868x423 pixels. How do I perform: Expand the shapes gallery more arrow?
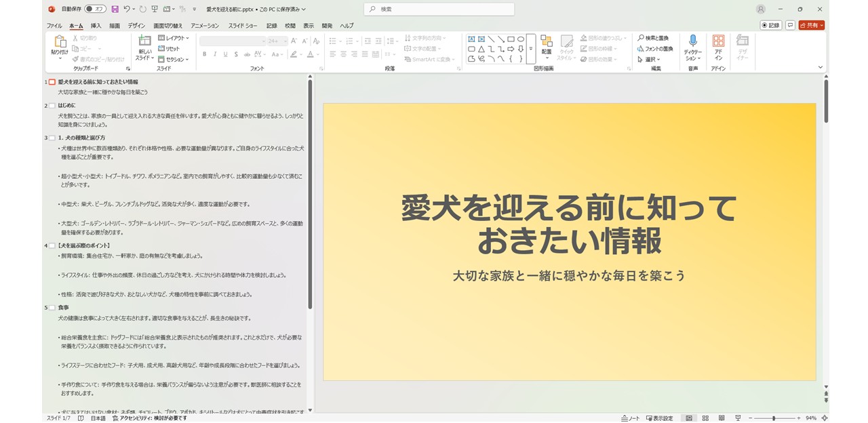click(531, 49)
